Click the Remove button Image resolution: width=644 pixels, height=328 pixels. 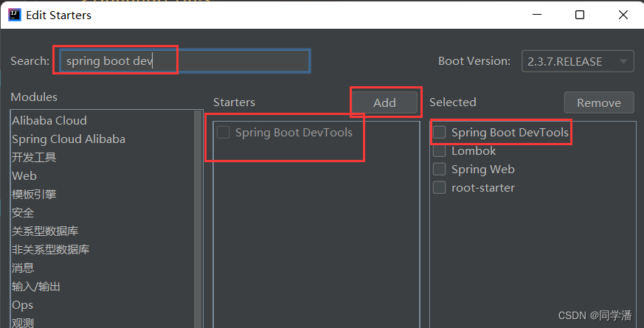click(x=599, y=102)
